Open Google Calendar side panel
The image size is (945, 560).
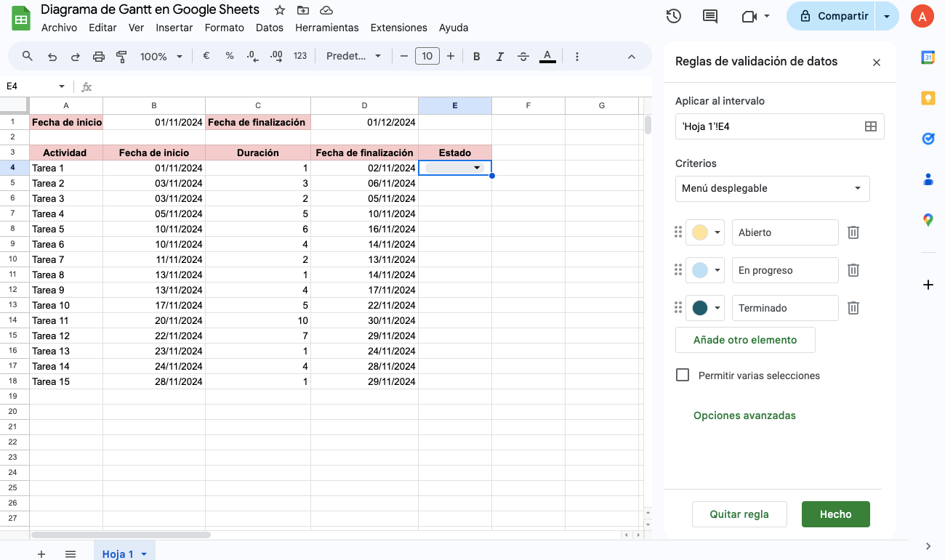pyautogui.click(x=928, y=57)
